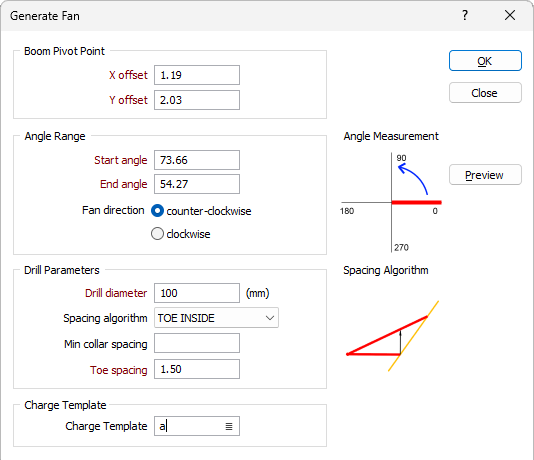Expand the Spacing algorithm dropdown arrow

pos(270,318)
